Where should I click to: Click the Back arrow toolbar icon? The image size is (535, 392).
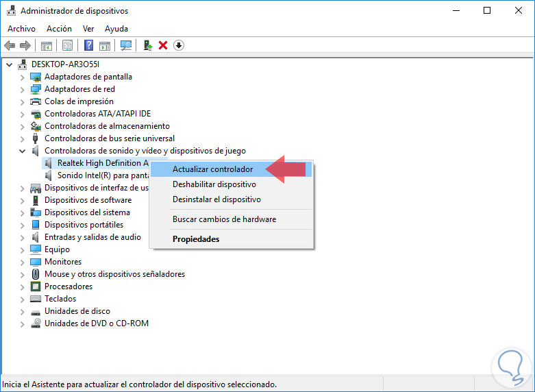click(x=10, y=45)
